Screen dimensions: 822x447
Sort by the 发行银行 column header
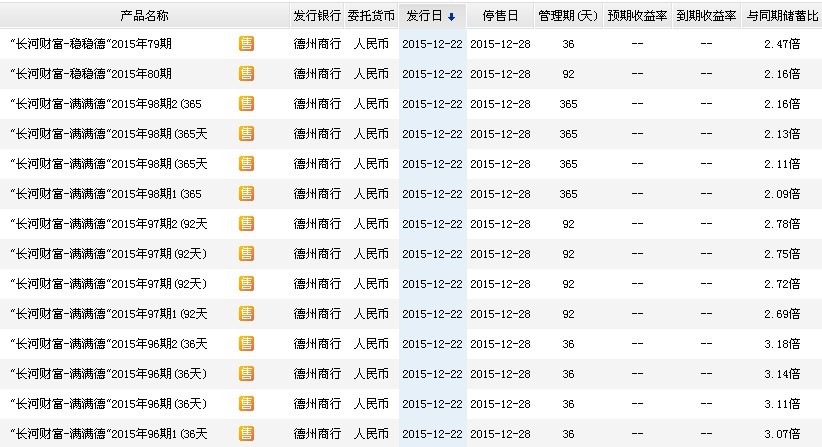click(x=317, y=16)
